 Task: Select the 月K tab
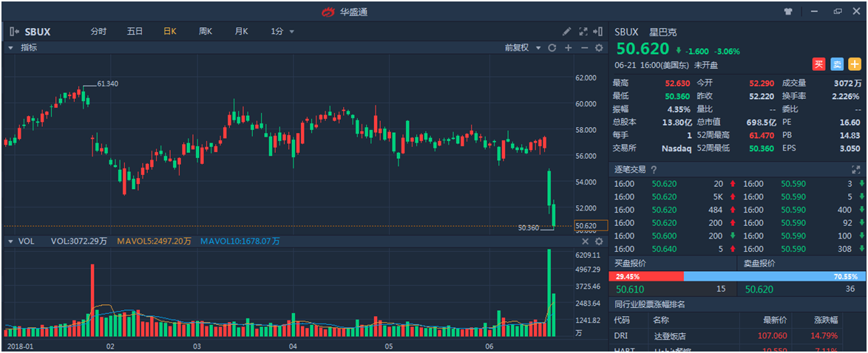click(241, 32)
